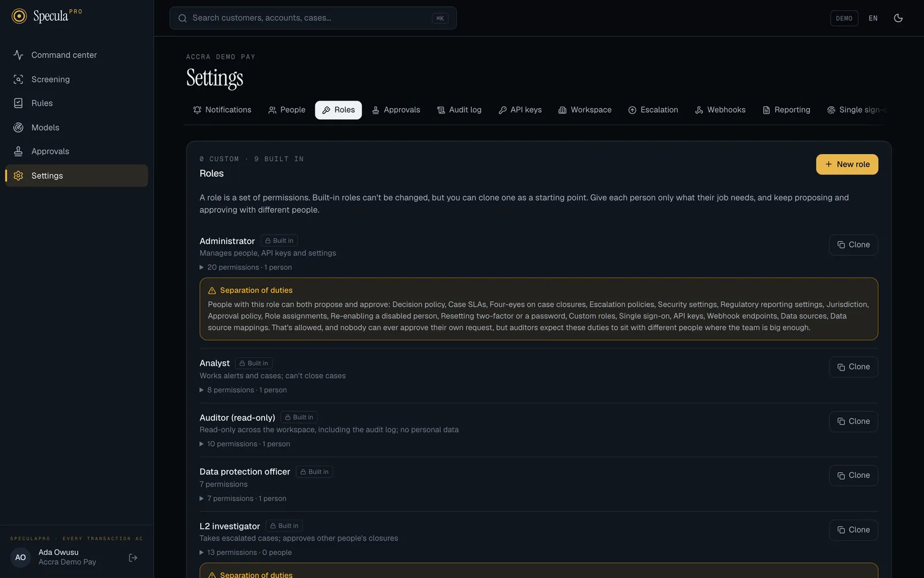Clone the Auditor (read-only) role

pyautogui.click(x=854, y=421)
